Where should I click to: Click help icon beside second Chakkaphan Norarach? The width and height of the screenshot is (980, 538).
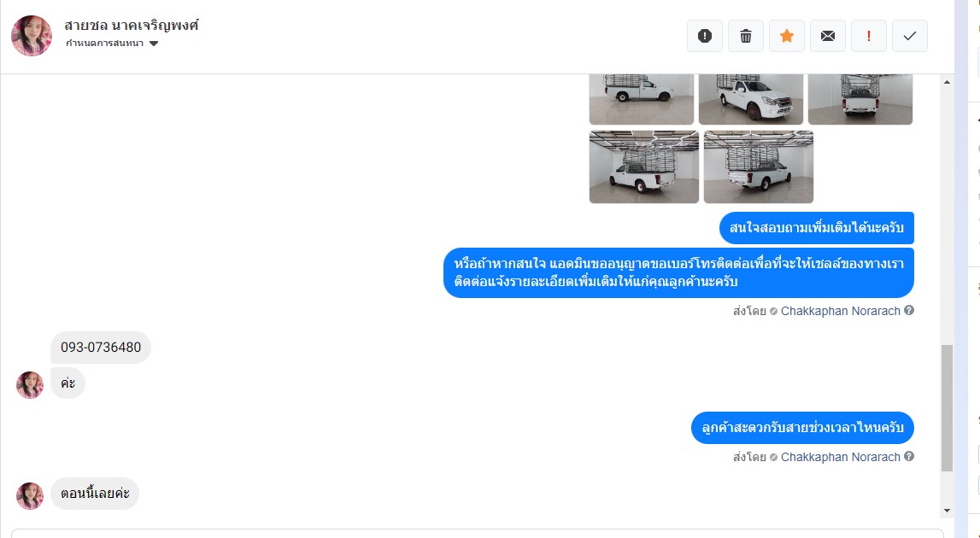pyautogui.click(x=909, y=456)
